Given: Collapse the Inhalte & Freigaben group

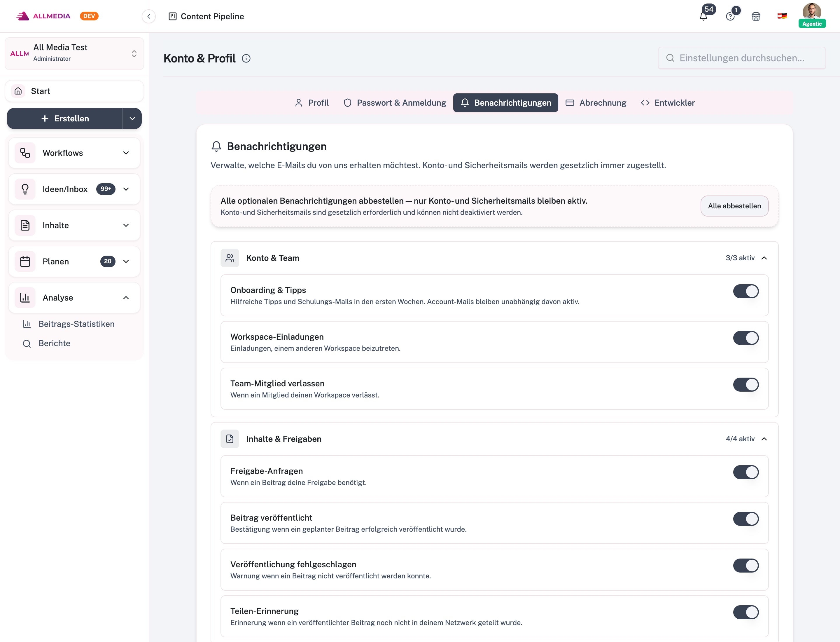Looking at the screenshot, I should click(x=764, y=439).
